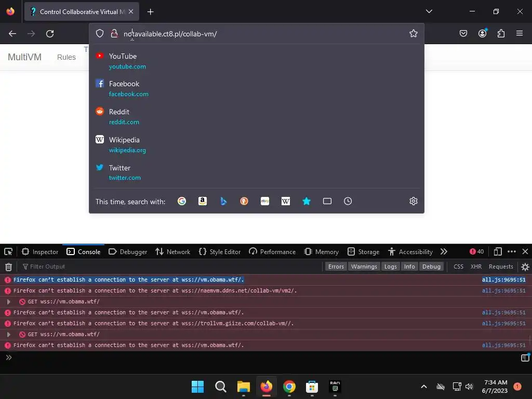The image size is (532, 399).
Task: Activate the element picker tool
Action: [x=8, y=252]
